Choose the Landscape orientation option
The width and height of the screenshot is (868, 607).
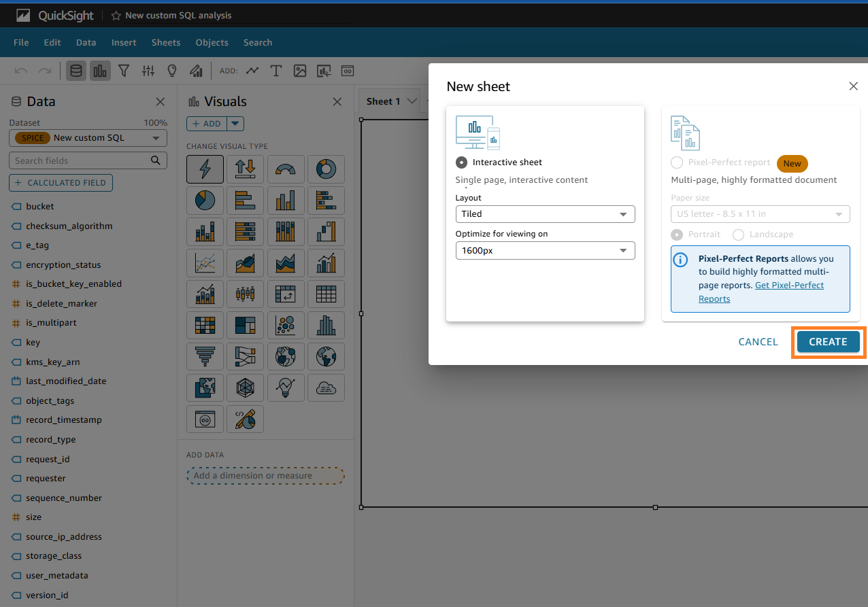pos(738,234)
